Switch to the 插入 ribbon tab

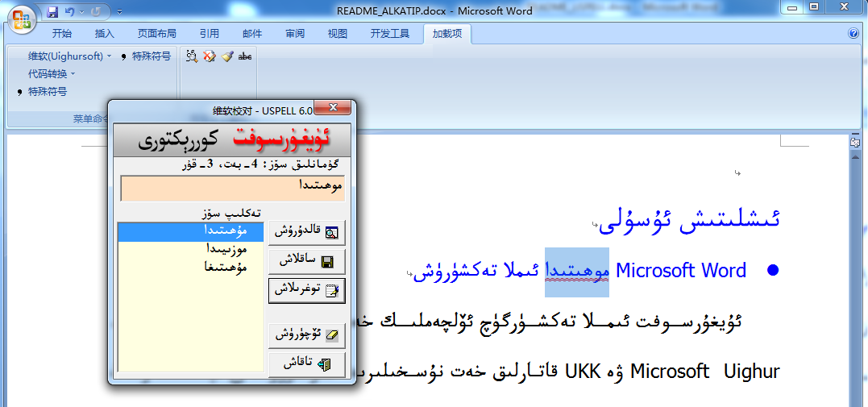click(x=104, y=34)
